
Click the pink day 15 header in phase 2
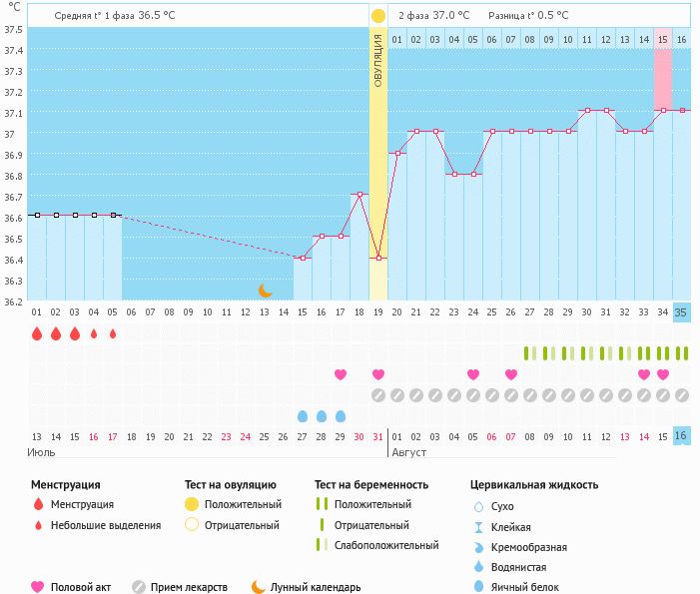tap(662, 39)
